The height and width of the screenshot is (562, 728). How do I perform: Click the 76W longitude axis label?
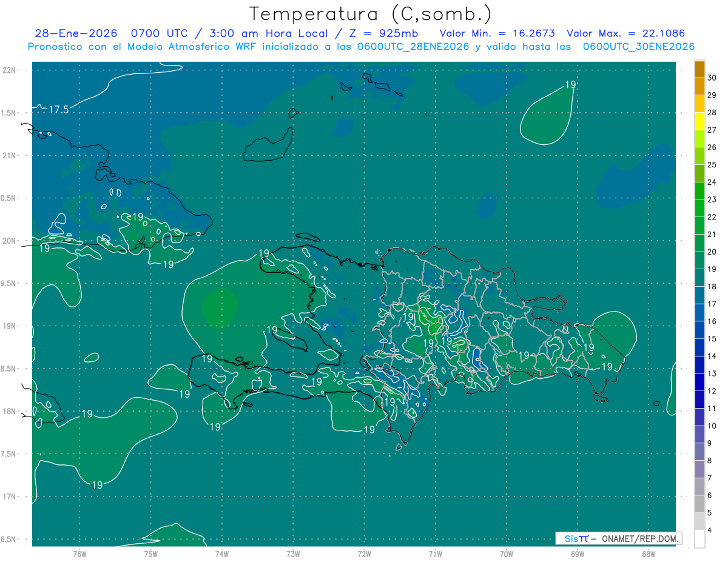click(79, 554)
